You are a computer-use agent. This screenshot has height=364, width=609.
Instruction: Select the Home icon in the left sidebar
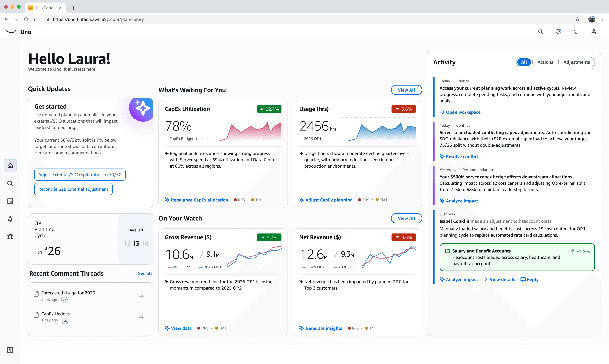pos(10,166)
